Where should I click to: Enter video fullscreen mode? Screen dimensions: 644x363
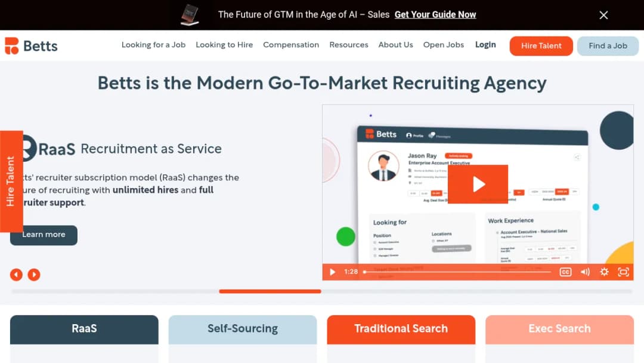point(624,272)
